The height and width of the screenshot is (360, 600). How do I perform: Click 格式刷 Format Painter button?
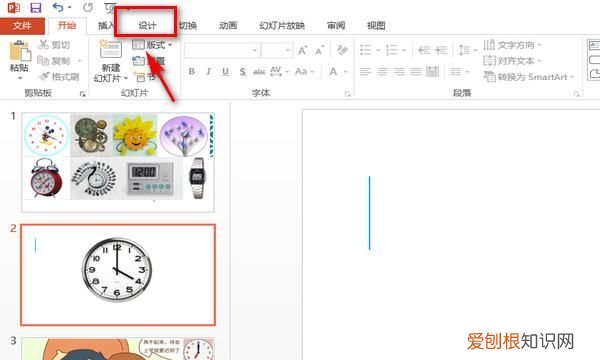coord(59,77)
